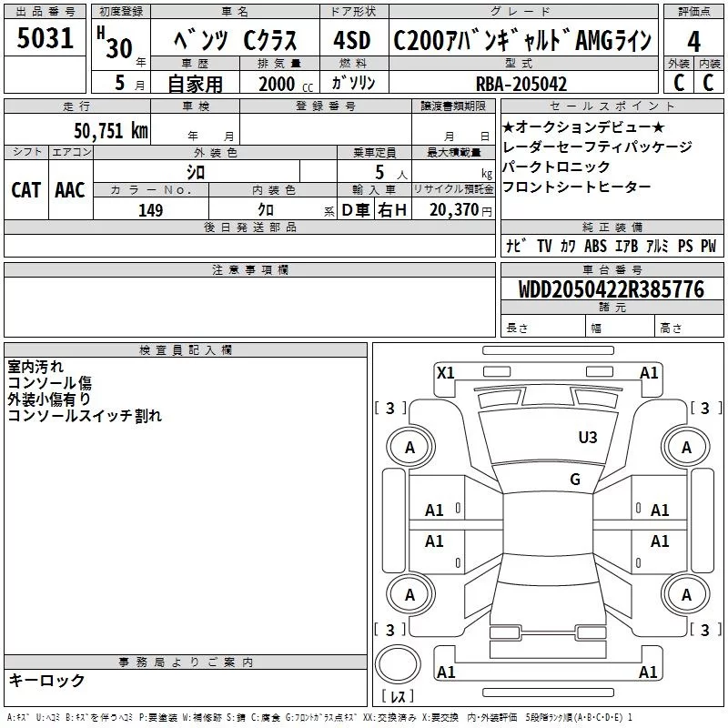Click the displacement value 2000 cc
728x728 pixels.
coord(286,84)
